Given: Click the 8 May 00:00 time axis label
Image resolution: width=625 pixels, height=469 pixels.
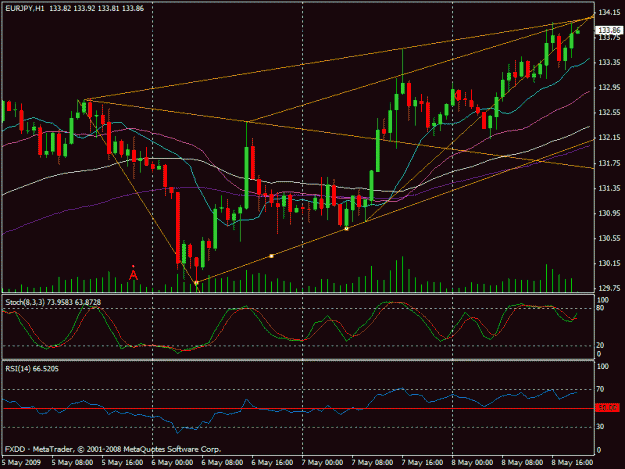Looking at the screenshot, I should point(472,463).
